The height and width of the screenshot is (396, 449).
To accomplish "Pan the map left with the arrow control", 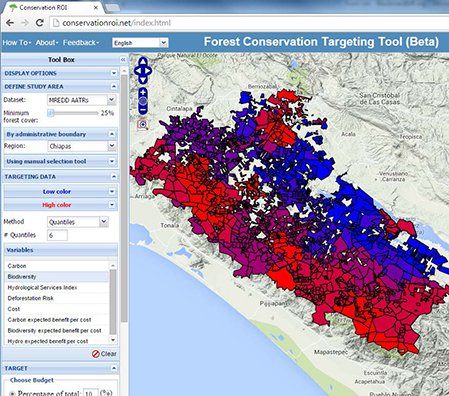I will click(x=137, y=71).
